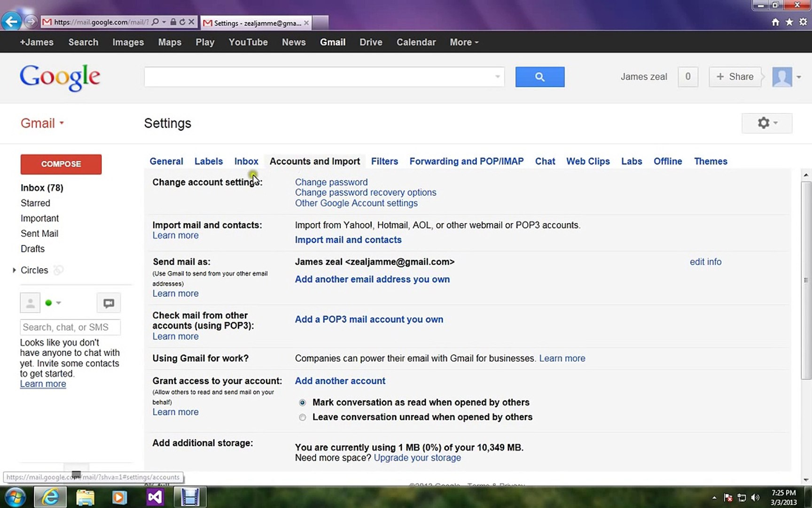Open Drive from the top navigation bar
Viewport: 812px width, 508px height.
[371, 42]
